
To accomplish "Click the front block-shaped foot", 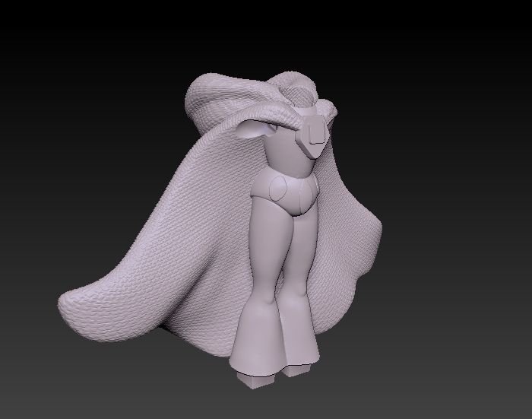I will [255, 379].
